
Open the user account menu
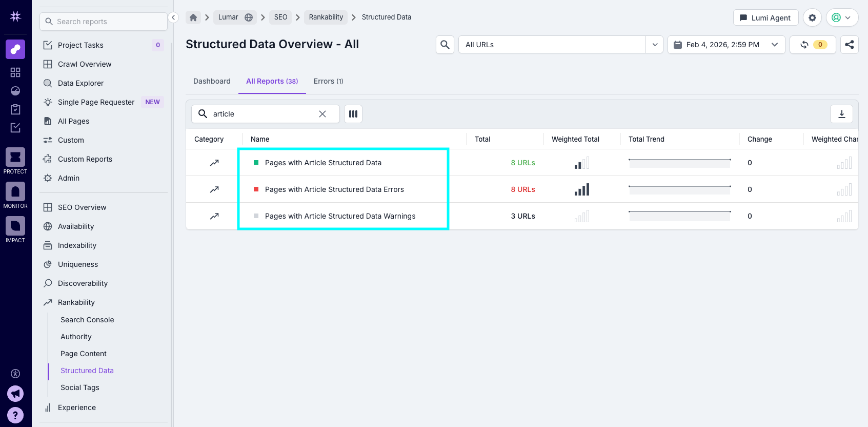coord(842,17)
